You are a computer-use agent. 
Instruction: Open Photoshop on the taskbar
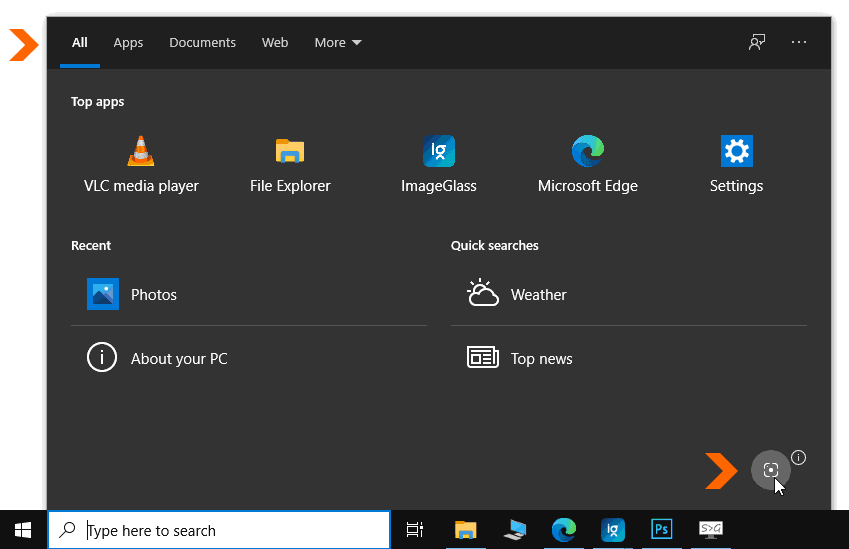662,530
